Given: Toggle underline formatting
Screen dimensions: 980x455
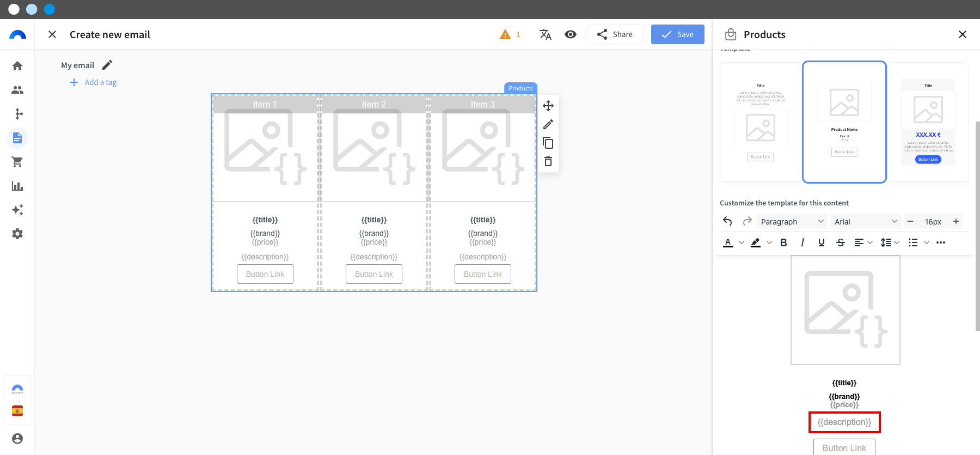Looking at the screenshot, I should tap(822, 242).
